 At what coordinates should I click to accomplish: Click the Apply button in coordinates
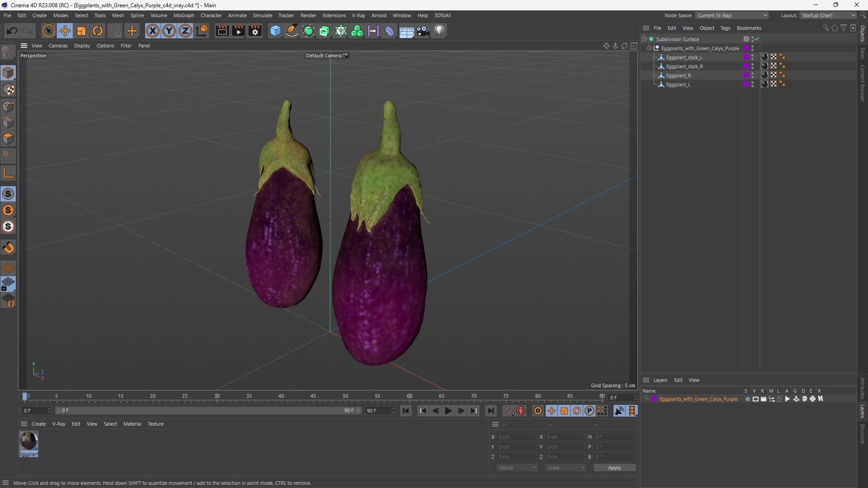(614, 468)
